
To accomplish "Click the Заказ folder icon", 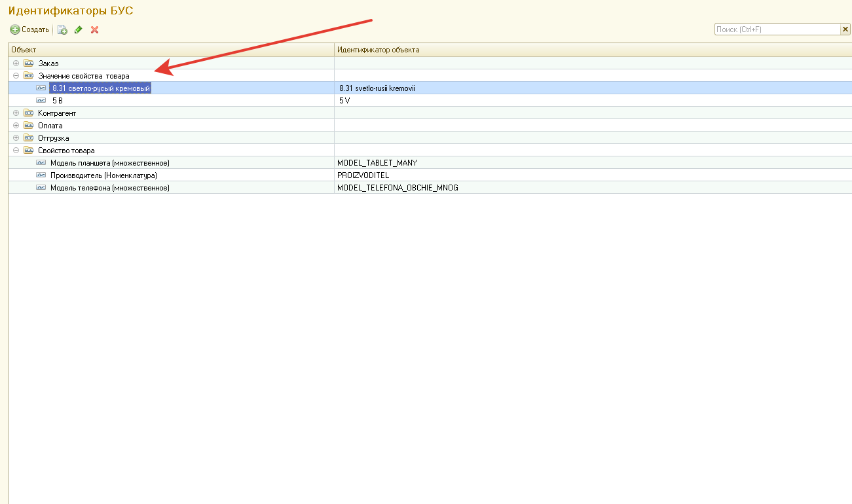I will (28, 63).
